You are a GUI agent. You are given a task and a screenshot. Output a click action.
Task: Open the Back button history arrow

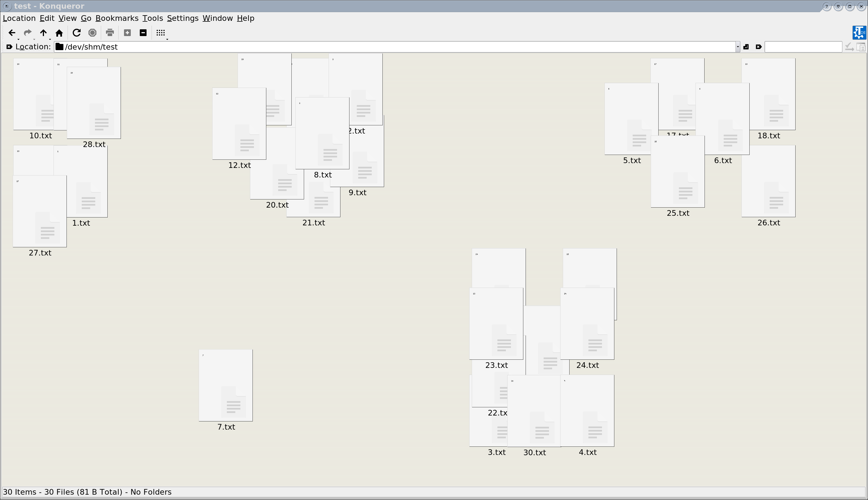click(18, 39)
